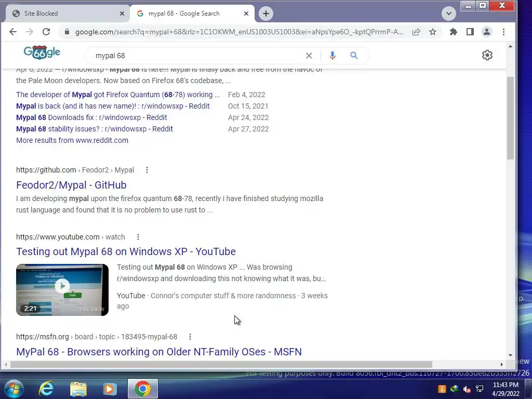
Task: Open Windows Media Player from taskbar
Action: click(x=110, y=389)
